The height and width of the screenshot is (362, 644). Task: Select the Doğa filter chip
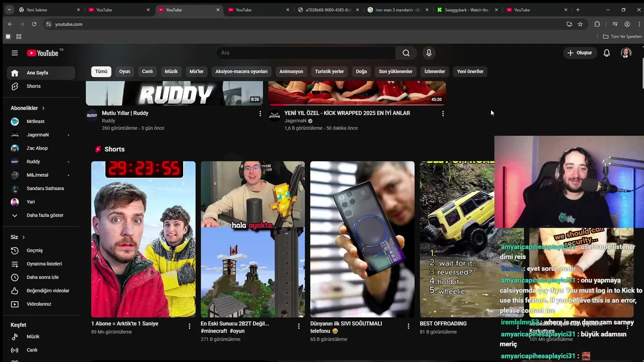click(x=361, y=71)
